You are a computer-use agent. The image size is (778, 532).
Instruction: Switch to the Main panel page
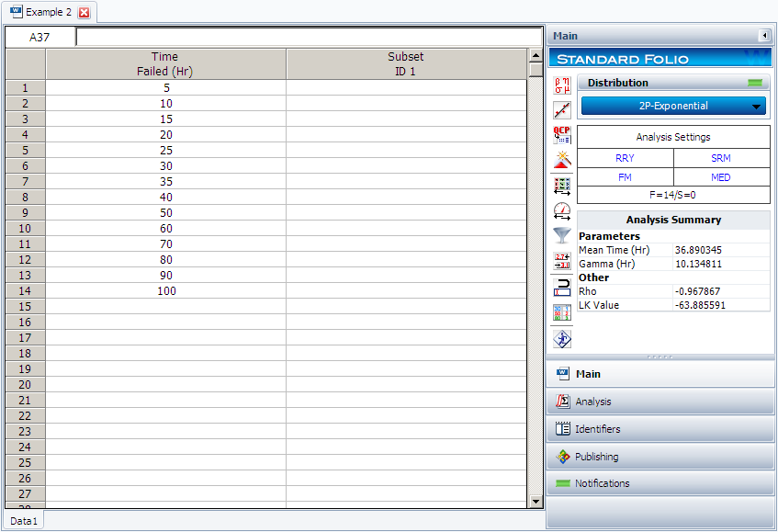(x=660, y=374)
